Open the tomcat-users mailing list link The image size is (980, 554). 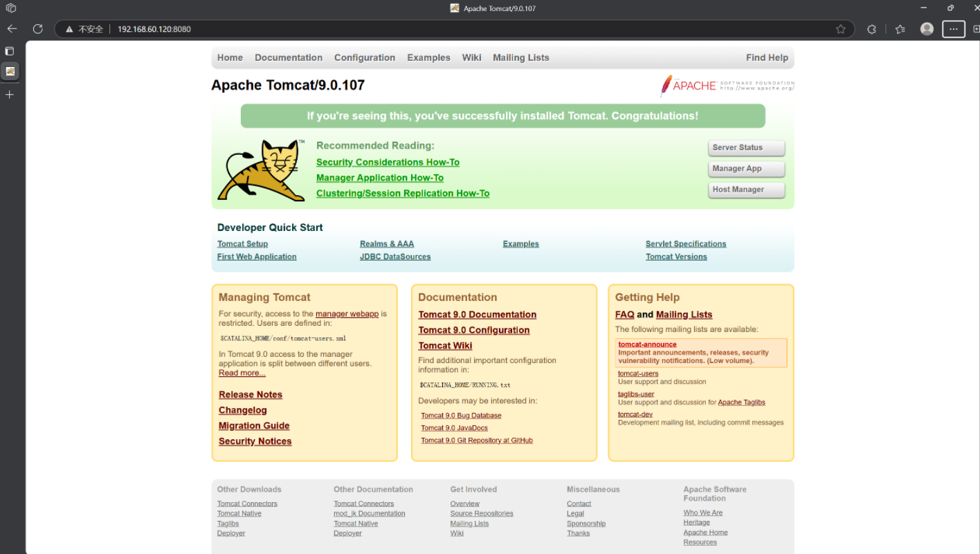click(638, 373)
